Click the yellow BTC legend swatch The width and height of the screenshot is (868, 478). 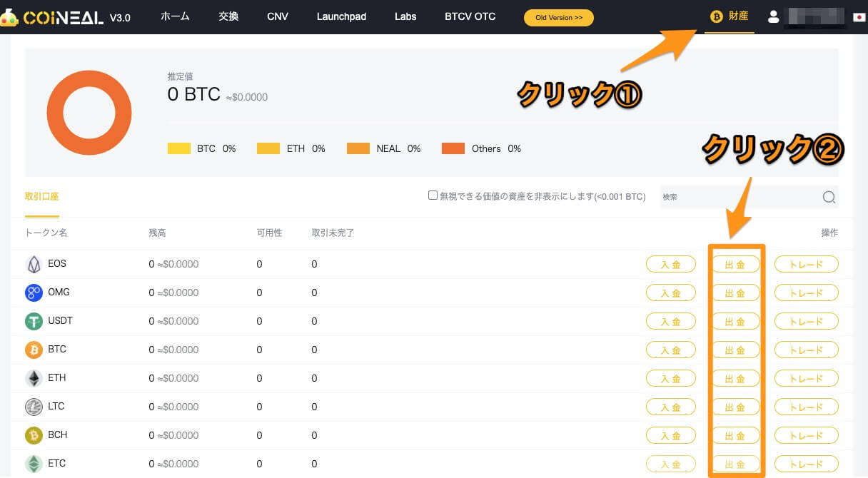click(179, 148)
